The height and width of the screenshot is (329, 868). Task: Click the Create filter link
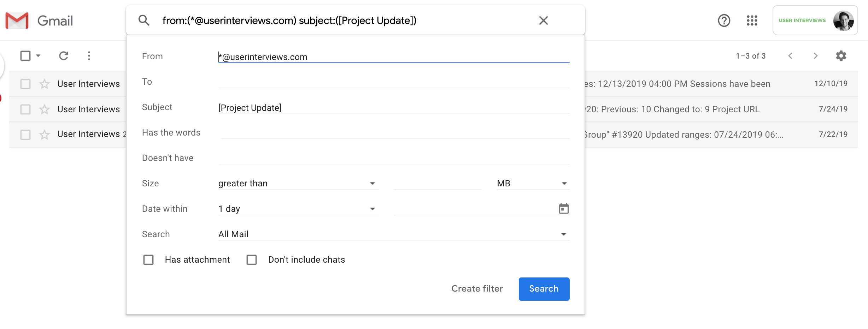(477, 289)
